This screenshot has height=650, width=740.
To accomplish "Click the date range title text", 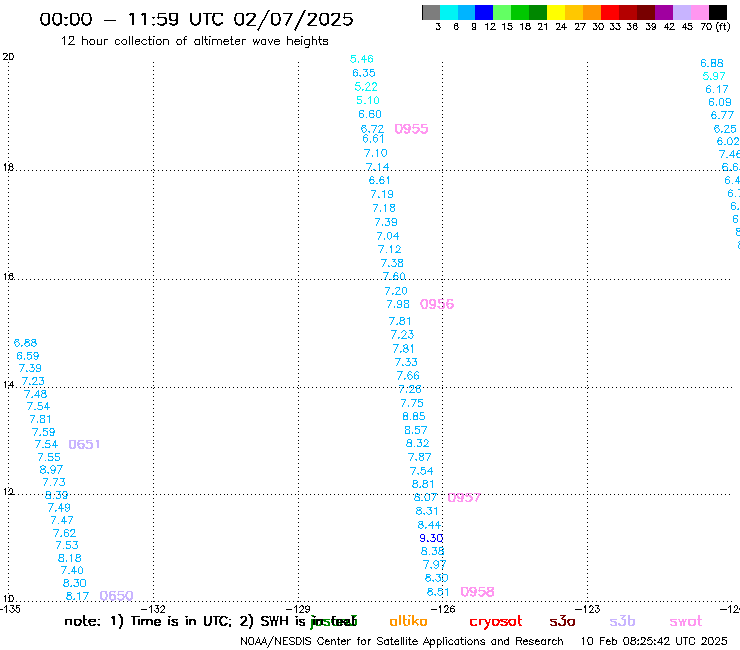I will tap(196, 19).
